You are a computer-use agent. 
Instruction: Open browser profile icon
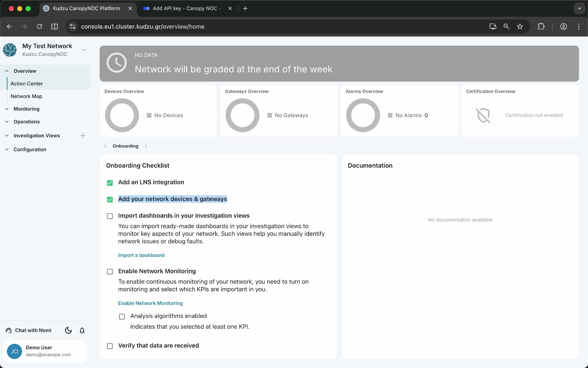(x=563, y=27)
